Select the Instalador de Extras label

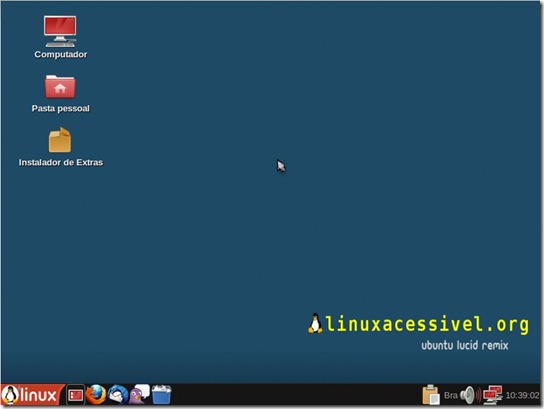(x=61, y=162)
